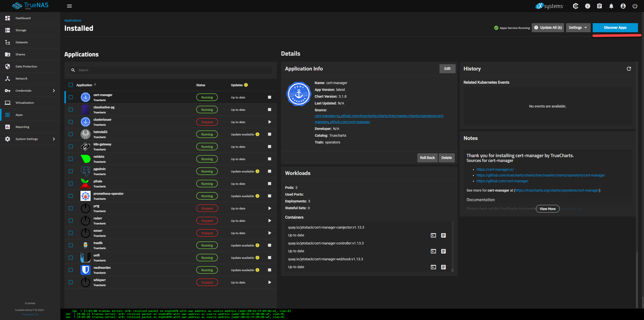644x320 pixels.
Task: Go to Dashboard in sidebar
Action: point(30,18)
